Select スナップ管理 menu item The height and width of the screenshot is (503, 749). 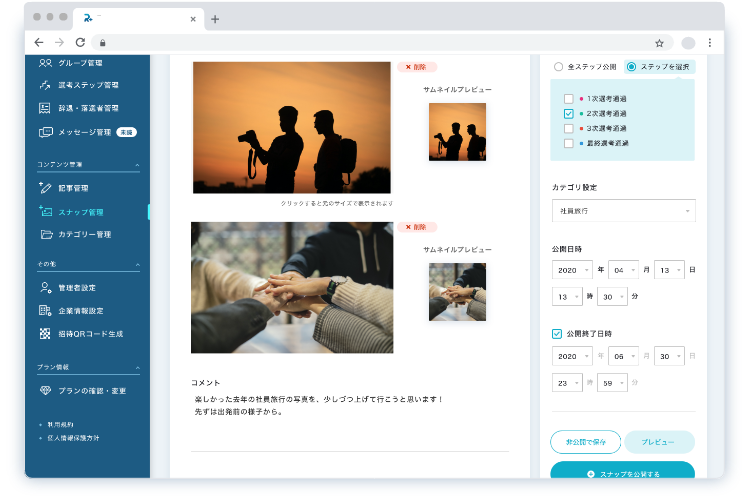80,211
